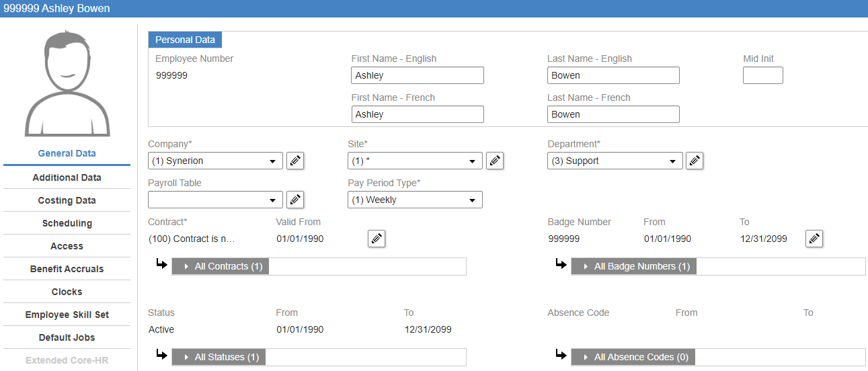Open the empty Payroll Table dropdown
The height and width of the screenshot is (371, 868).
click(x=215, y=200)
